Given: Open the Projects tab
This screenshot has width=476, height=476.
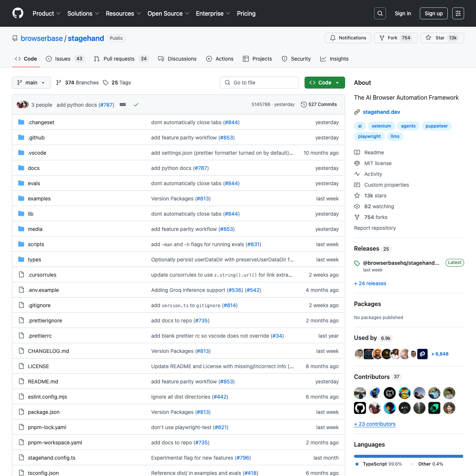Looking at the screenshot, I should click(257, 59).
